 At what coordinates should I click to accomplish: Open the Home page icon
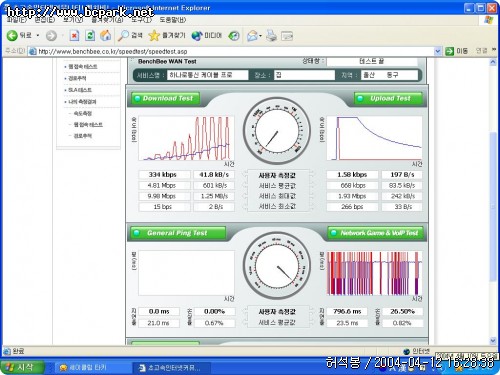coord(106,36)
